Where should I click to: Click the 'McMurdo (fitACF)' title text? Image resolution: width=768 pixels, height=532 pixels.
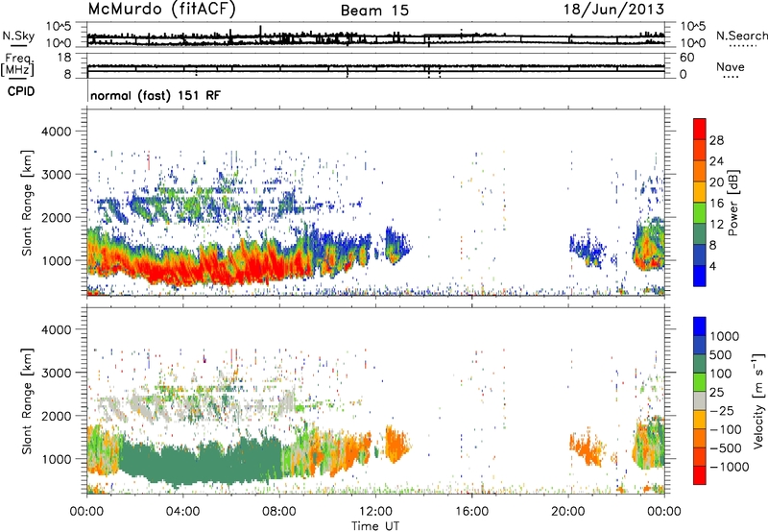tap(161, 10)
